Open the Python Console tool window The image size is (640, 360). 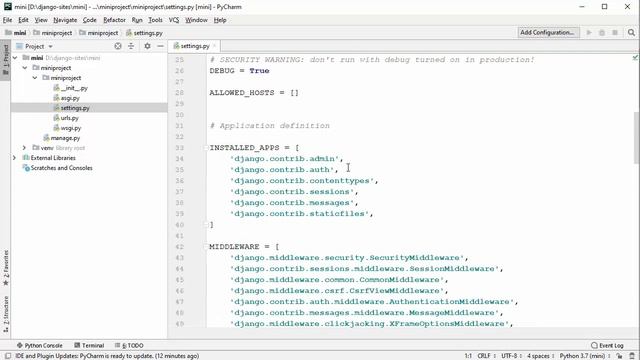(40, 346)
